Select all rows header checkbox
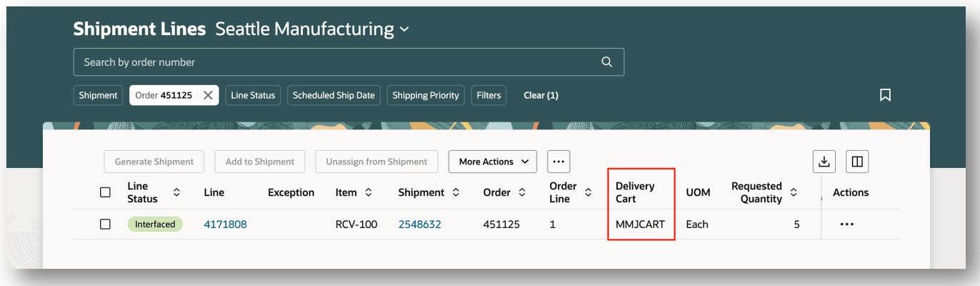Viewport: 980px width, 286px height. (106, 192)
